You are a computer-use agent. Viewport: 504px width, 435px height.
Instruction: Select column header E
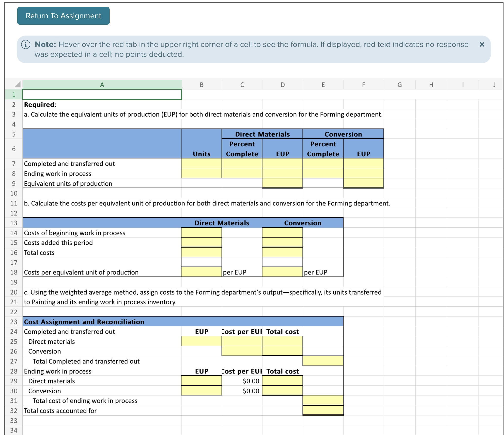pyautogui.click(x=323, y=84)
